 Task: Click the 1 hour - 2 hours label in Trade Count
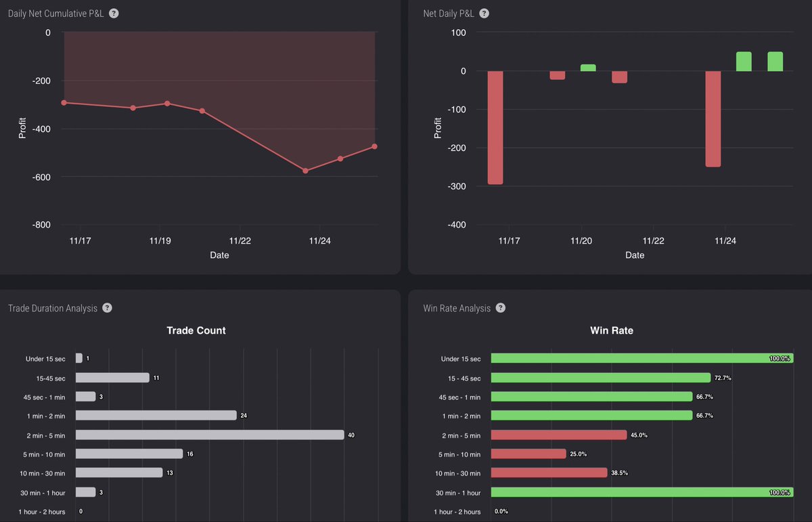coord(42,511)
